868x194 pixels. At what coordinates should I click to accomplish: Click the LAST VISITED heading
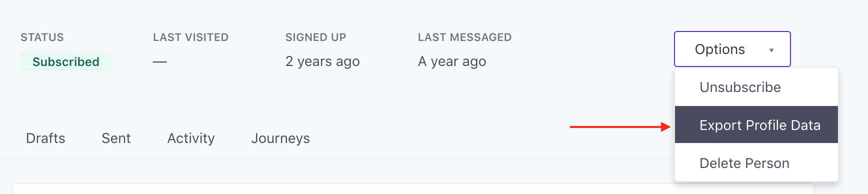(190, 37)
